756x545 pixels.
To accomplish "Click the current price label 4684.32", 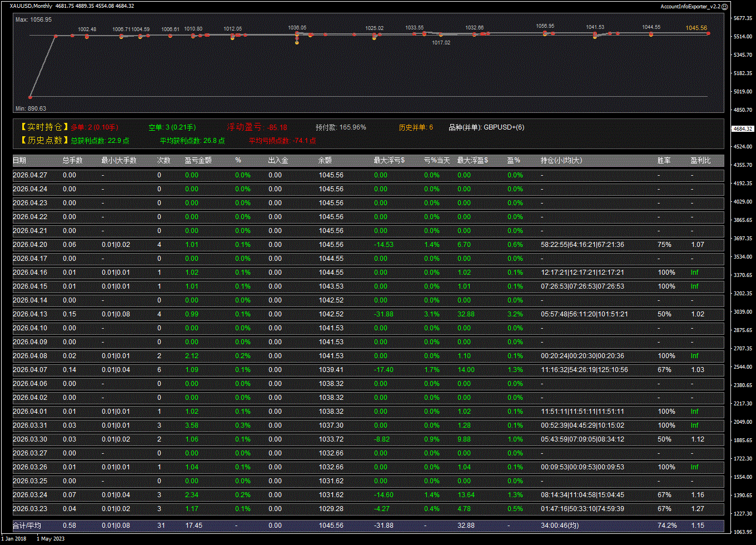I will click(743, 128).
